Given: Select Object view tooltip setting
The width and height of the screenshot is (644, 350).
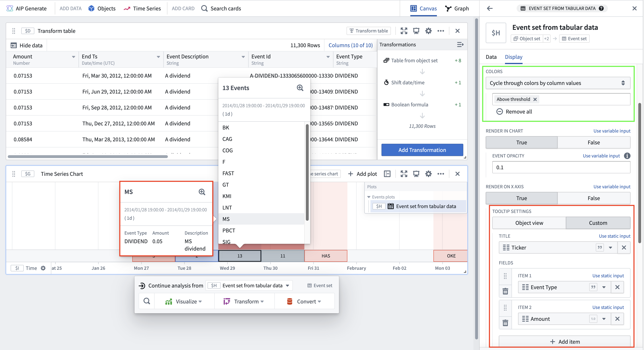Looking at the screenshot, I should pos(529,223).
